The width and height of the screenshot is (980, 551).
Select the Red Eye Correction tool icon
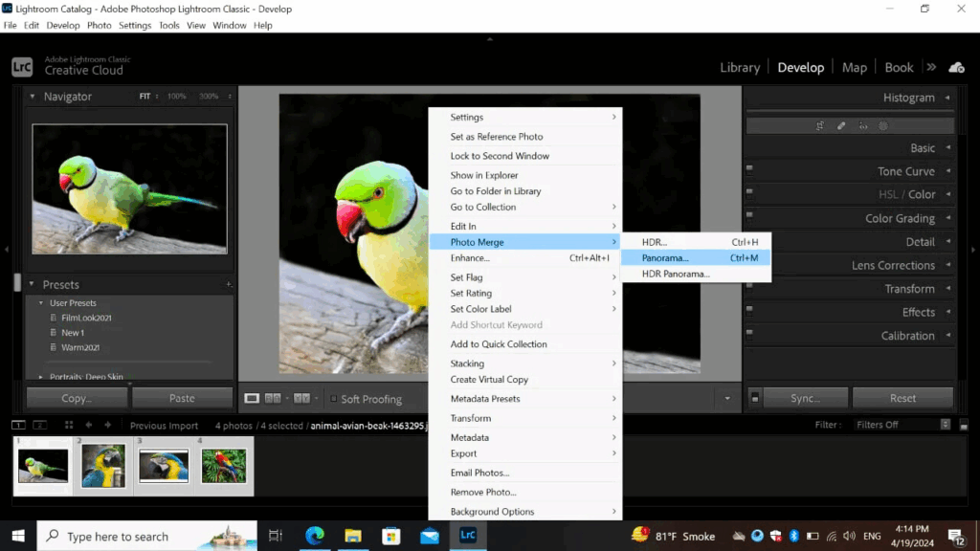tap(863, 125)
